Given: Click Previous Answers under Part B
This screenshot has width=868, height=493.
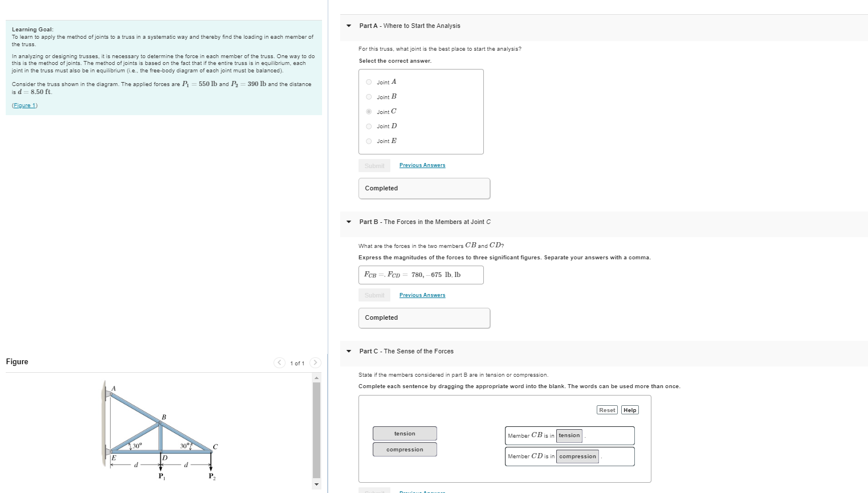Looking at the screenshot, I should point(422,295).
